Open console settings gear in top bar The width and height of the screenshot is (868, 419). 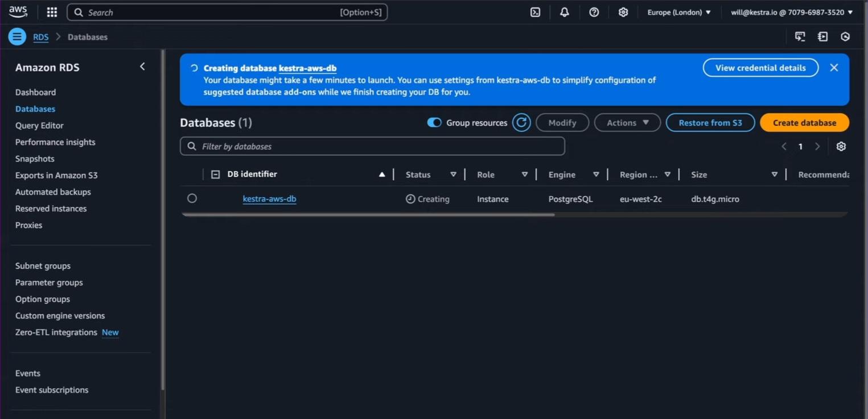pos(623,12)
